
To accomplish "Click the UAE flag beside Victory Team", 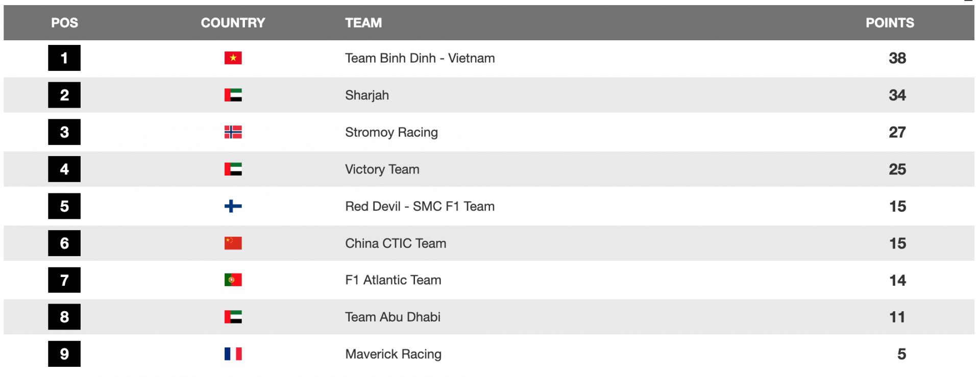I will click(233, 169).
